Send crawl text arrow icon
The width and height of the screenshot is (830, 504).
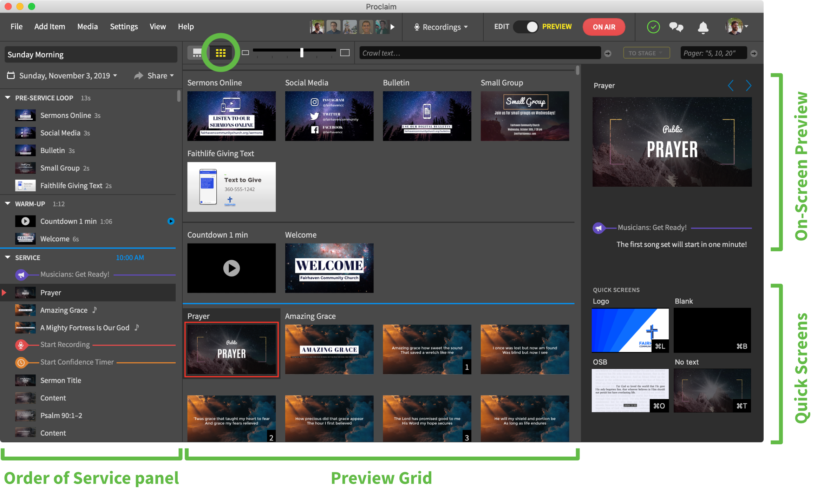point(608,53)
